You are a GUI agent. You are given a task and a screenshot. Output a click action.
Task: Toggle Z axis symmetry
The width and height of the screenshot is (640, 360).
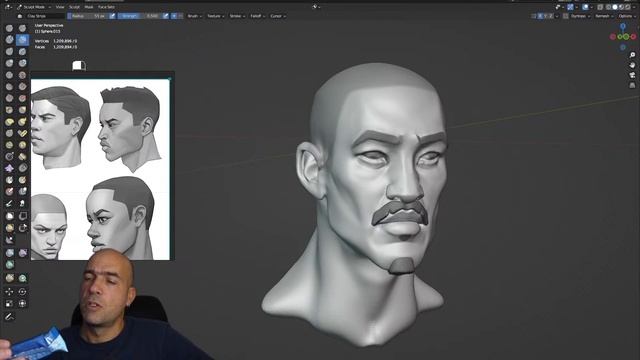point(551,16)
